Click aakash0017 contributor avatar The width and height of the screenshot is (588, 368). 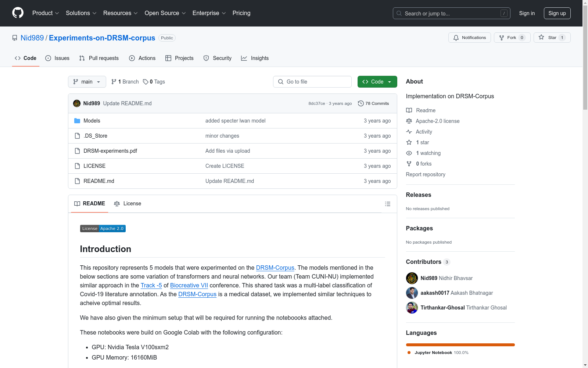click(412, 293)
